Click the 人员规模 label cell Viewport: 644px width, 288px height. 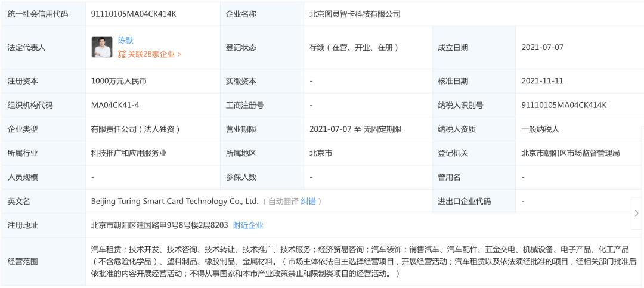click(44, 178)
